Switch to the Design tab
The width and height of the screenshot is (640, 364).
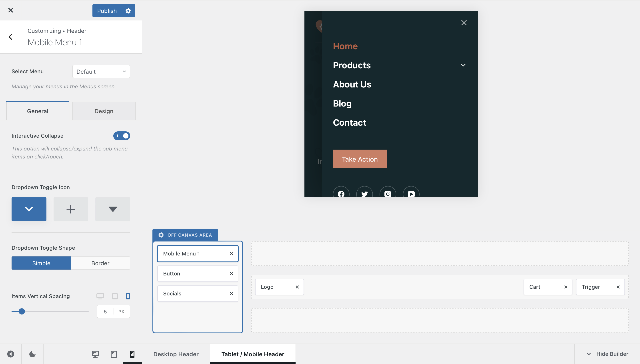(x=104, y=111)
